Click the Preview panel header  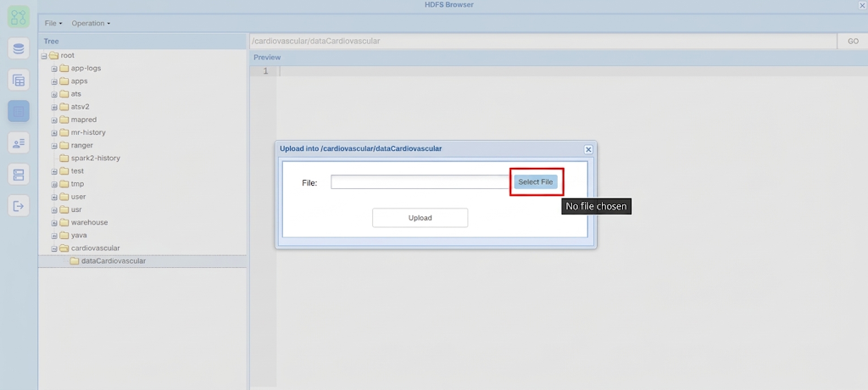559,57
